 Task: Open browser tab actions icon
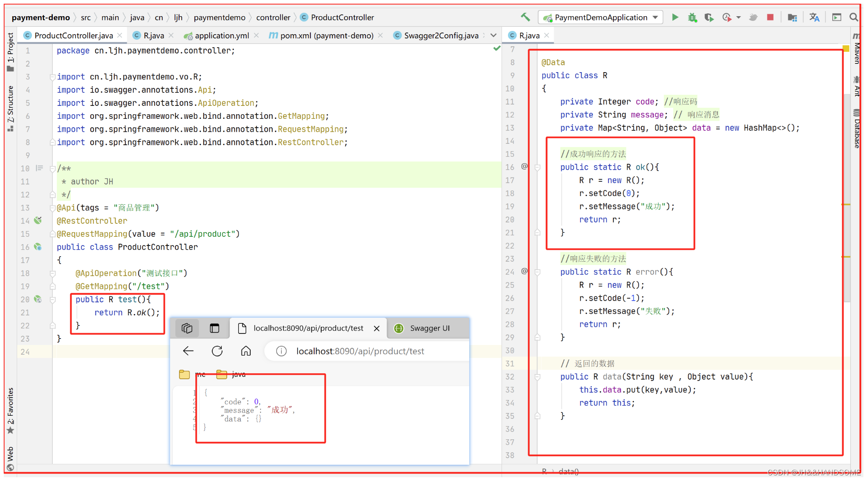(x=187, y=328)
